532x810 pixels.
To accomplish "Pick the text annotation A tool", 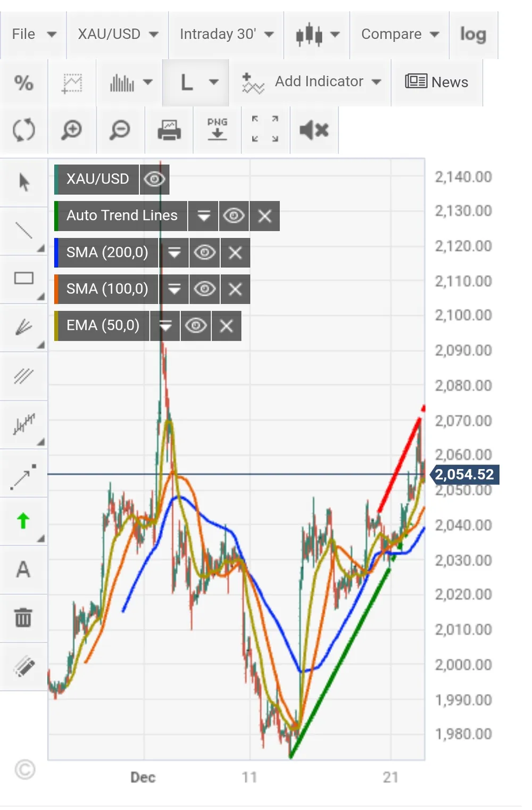I will tap(23, 569).
